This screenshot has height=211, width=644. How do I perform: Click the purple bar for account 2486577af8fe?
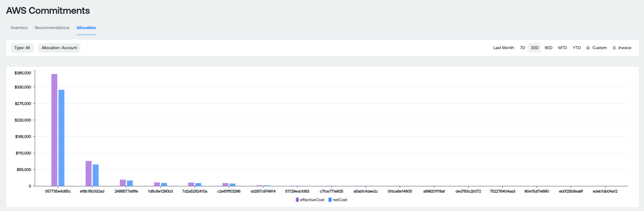(123, 183)
